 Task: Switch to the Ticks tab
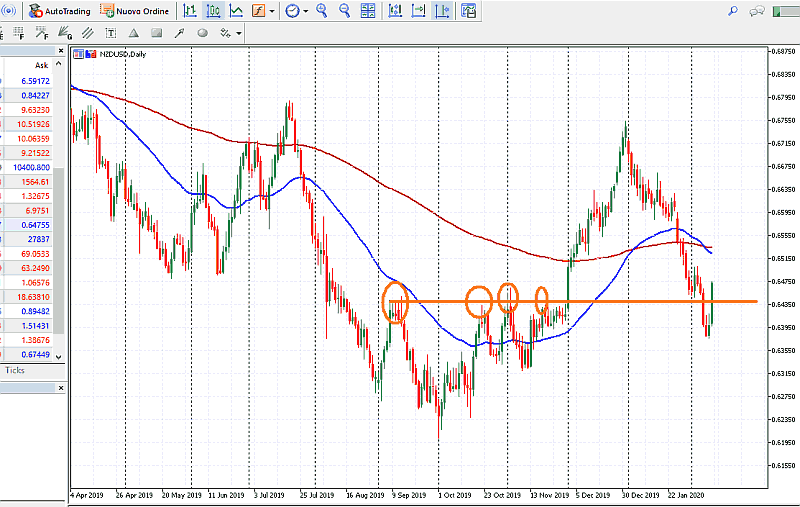[15, 370]
